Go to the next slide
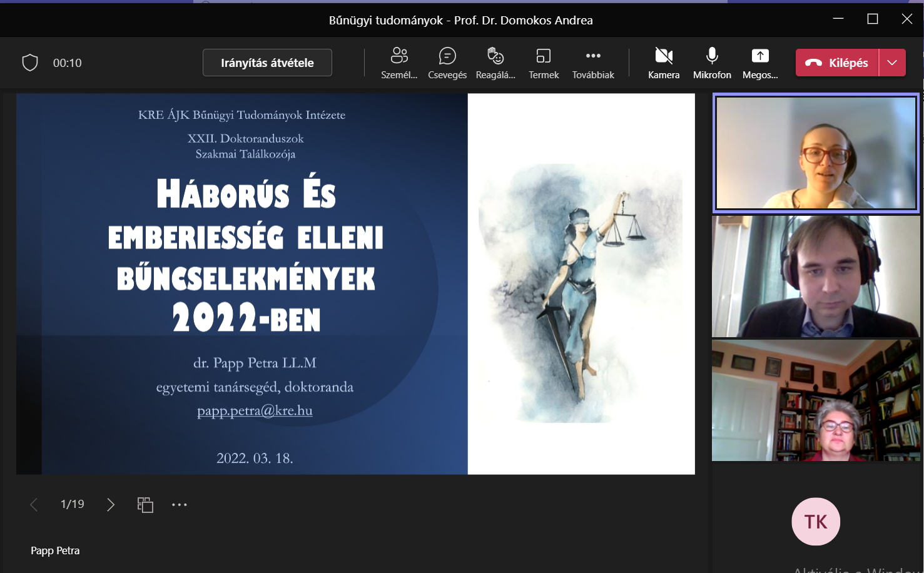 click(111, 505)
